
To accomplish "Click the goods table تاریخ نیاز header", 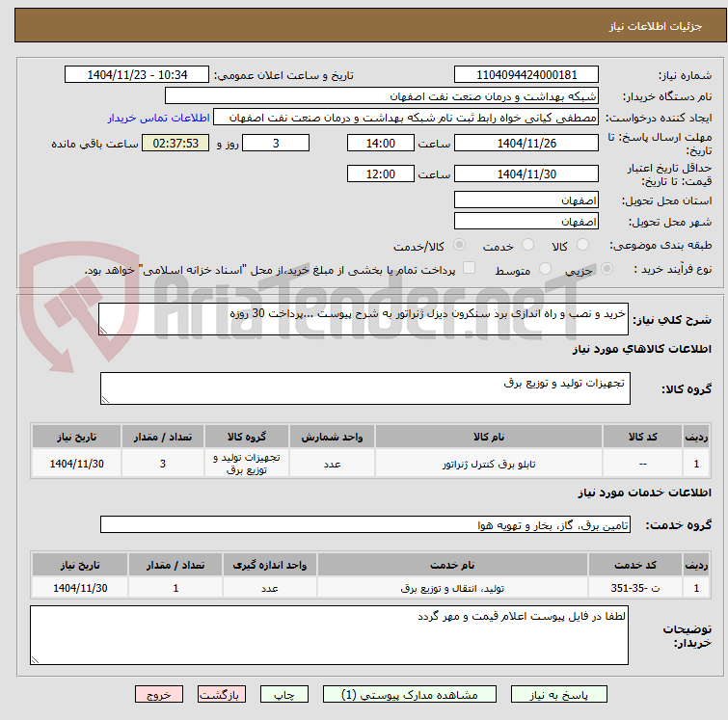I will (x=76, y=437).
